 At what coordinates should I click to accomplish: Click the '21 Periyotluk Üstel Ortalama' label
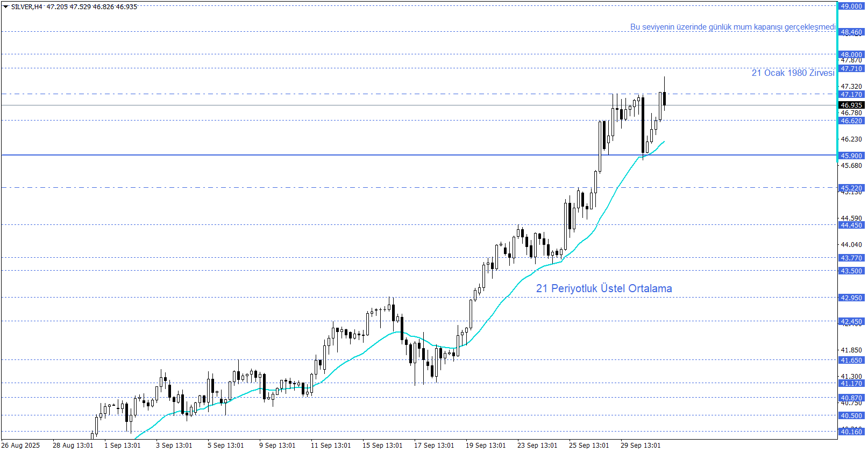tap(603, 288)
